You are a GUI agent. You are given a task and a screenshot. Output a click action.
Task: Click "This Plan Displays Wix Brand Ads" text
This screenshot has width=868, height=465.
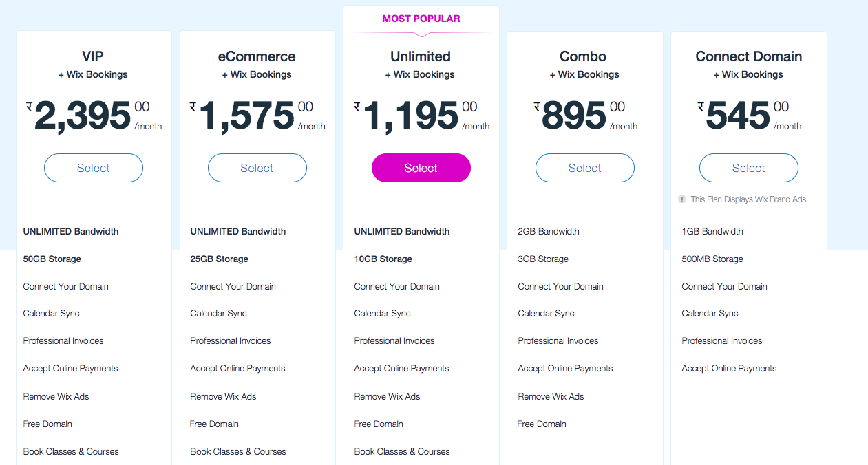(748, 199)
